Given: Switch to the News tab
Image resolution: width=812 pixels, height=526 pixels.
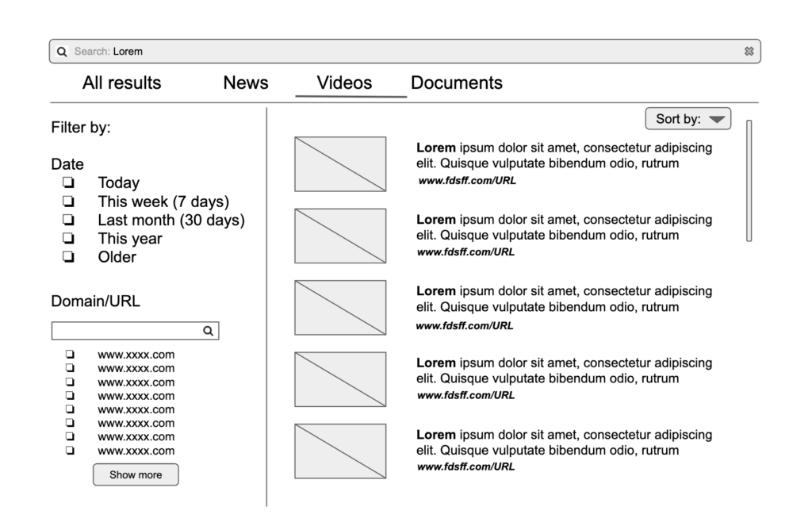Looking at the screenshot, I should click(x=245, y=83).
